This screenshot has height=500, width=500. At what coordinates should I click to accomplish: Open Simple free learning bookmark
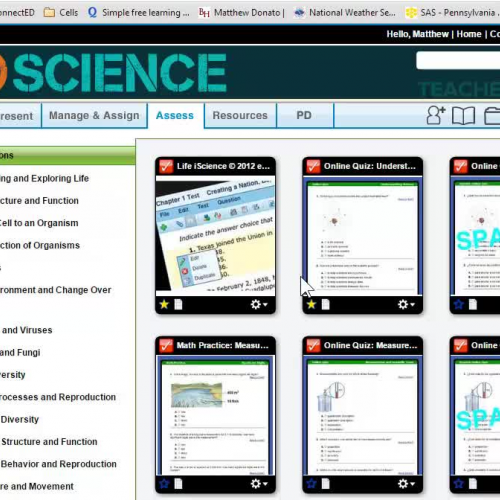click(x=139, y=13)
